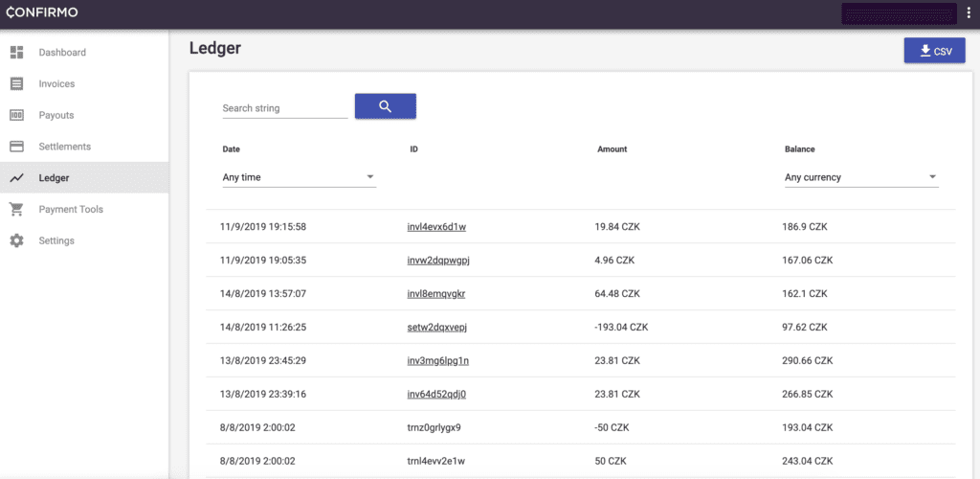Click amount -193.04 CZK
The width and height of the screenshot is (980, 479).
[621, 327]
